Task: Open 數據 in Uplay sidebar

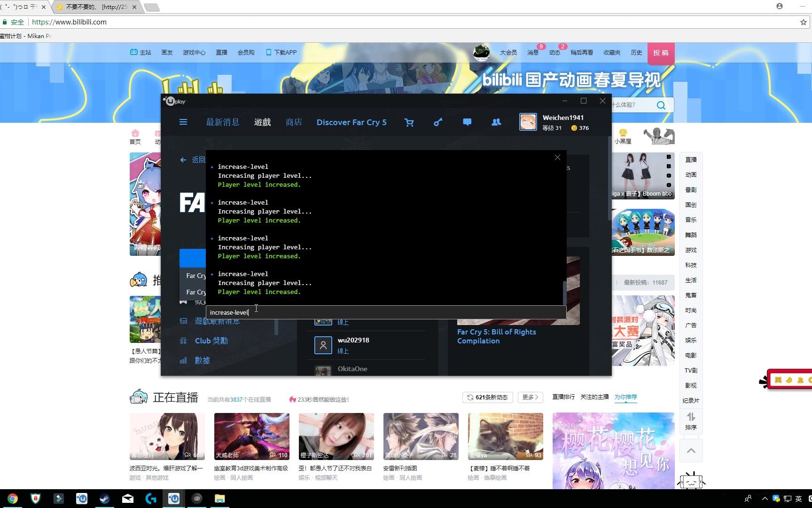Action: point(203,360)
